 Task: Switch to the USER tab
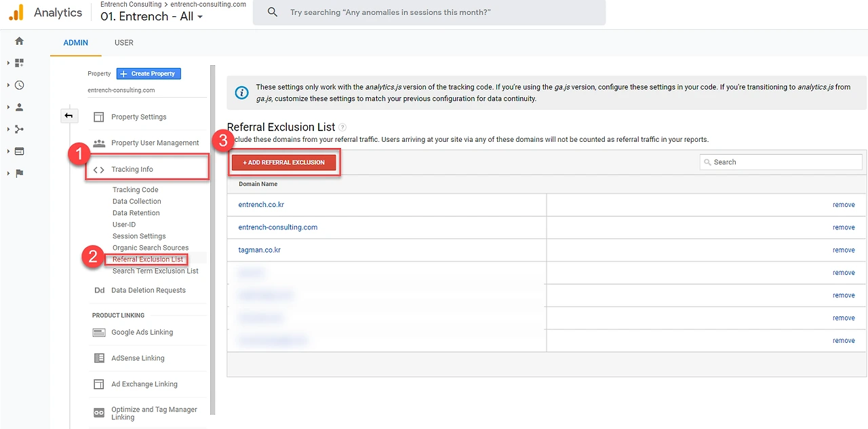point(124,43)
